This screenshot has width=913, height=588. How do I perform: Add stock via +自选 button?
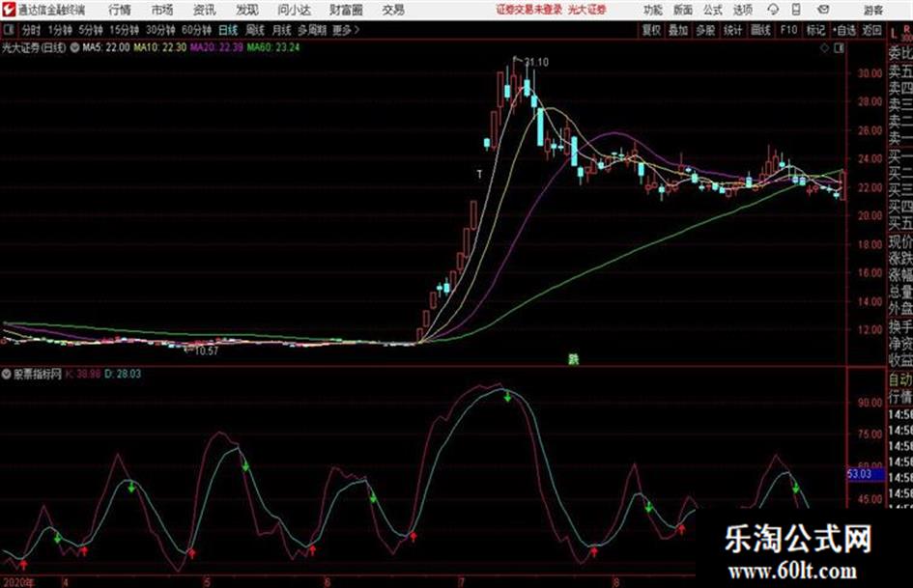point(843,30)
